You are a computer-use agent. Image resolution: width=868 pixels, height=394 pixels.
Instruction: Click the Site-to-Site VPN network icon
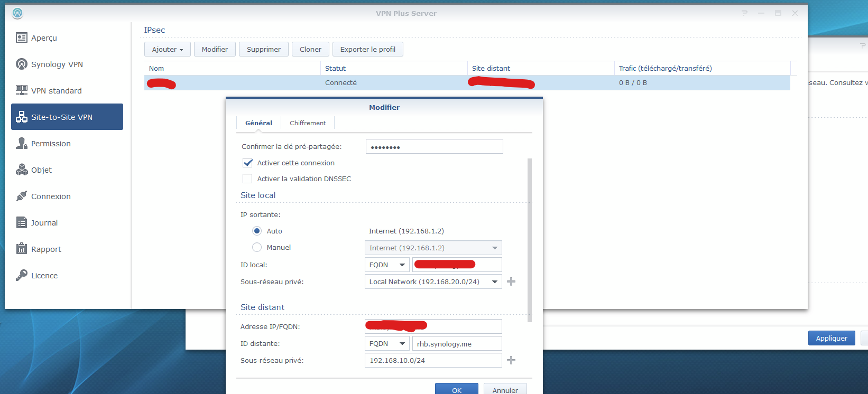22,117
